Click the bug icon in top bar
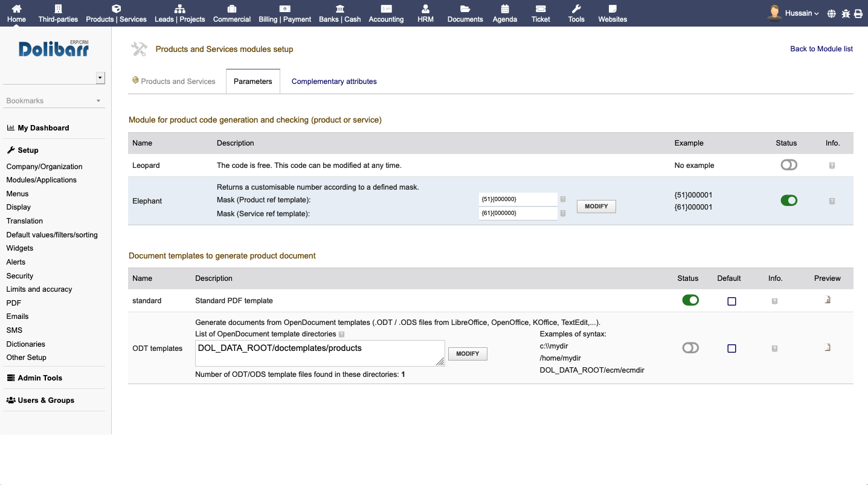868x485 pixels. [845, 13]
